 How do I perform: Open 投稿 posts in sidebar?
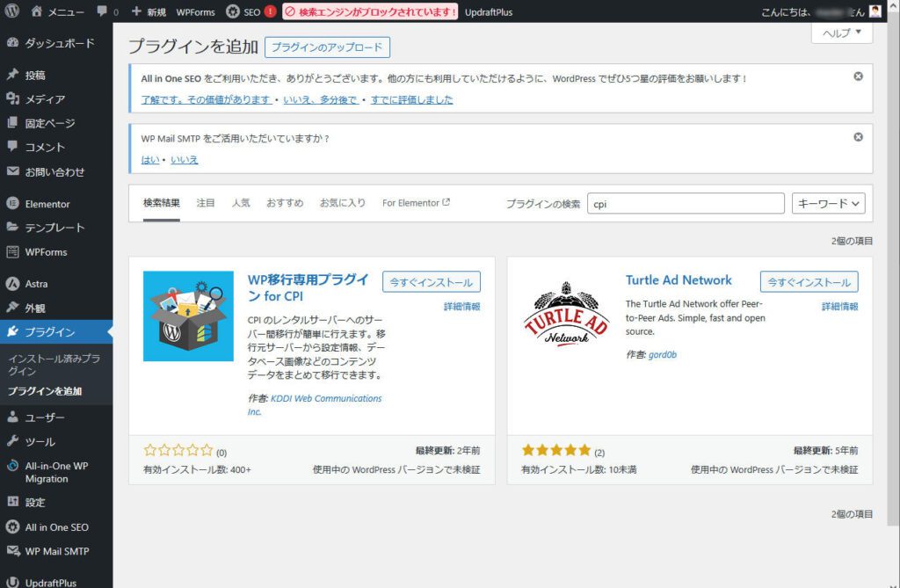click(x=56, y=75)
